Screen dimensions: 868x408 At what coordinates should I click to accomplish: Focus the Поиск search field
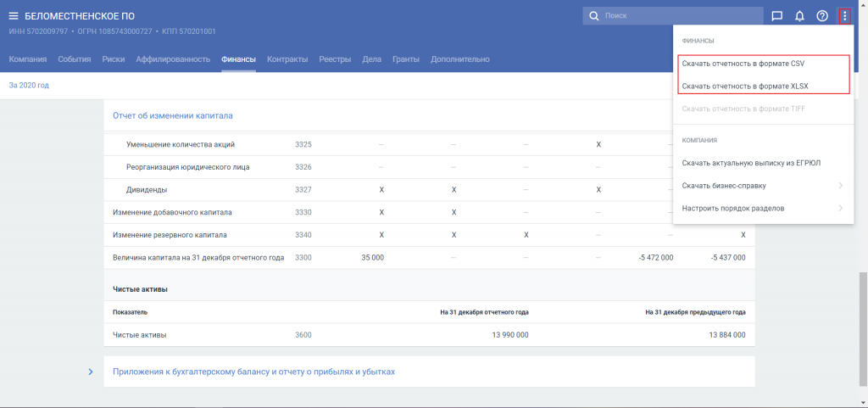(x=672, y=16)
